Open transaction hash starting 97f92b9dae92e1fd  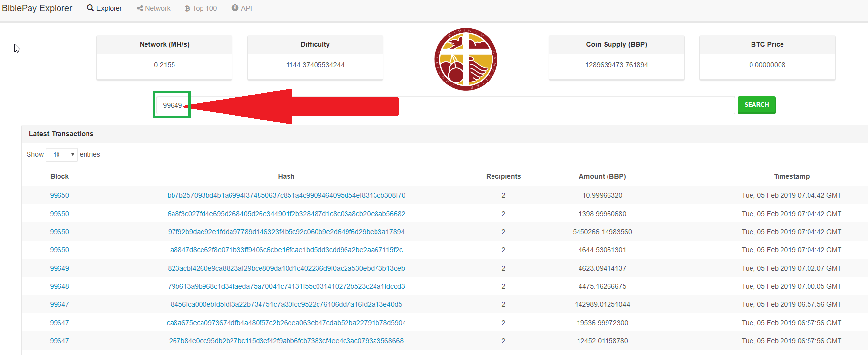[x=286, y=232]
